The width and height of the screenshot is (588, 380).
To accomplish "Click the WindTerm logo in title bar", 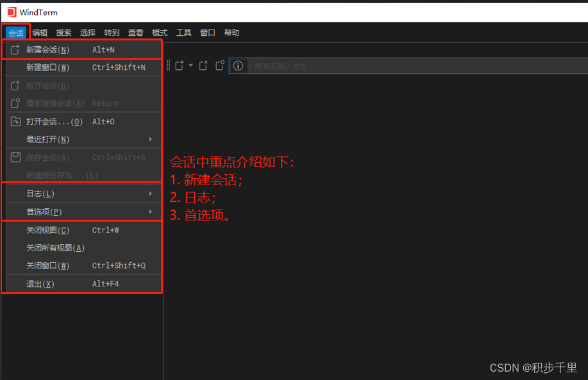I will click(12, 12).
